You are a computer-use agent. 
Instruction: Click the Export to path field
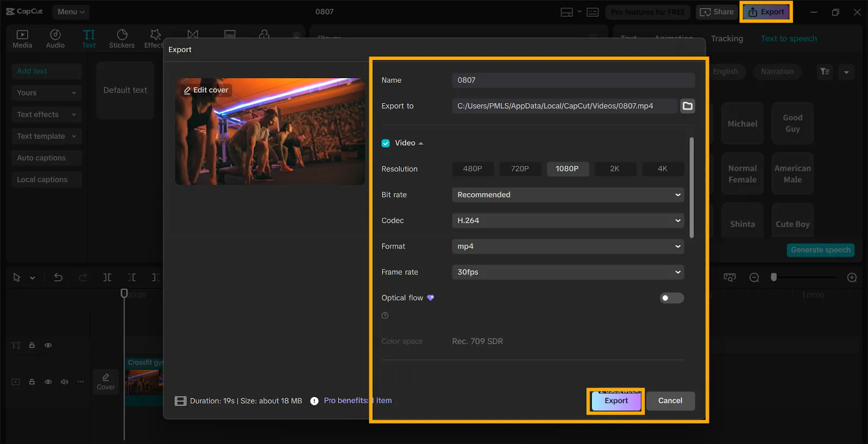click(x=565, y=106)
